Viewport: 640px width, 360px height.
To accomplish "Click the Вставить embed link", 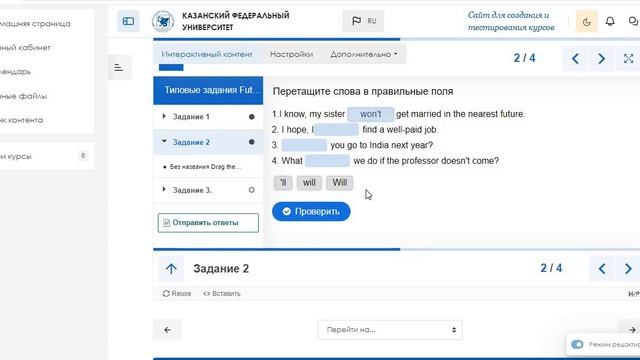I will [222, 293].
